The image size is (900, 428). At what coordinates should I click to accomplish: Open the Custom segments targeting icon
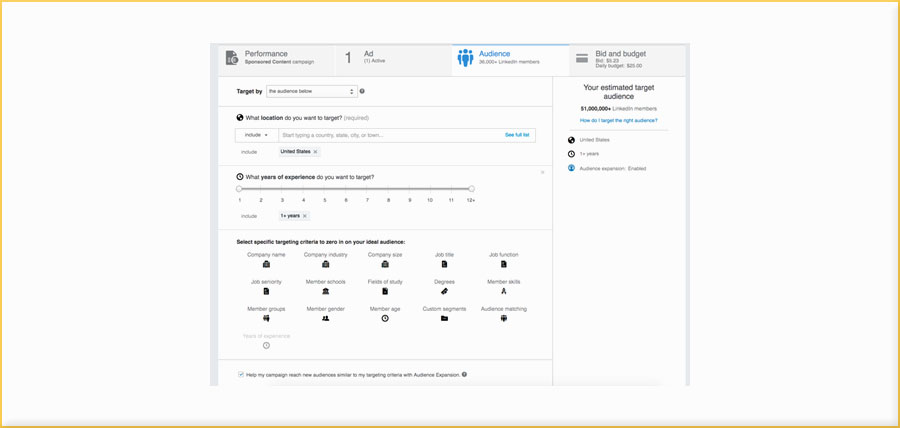444,318
